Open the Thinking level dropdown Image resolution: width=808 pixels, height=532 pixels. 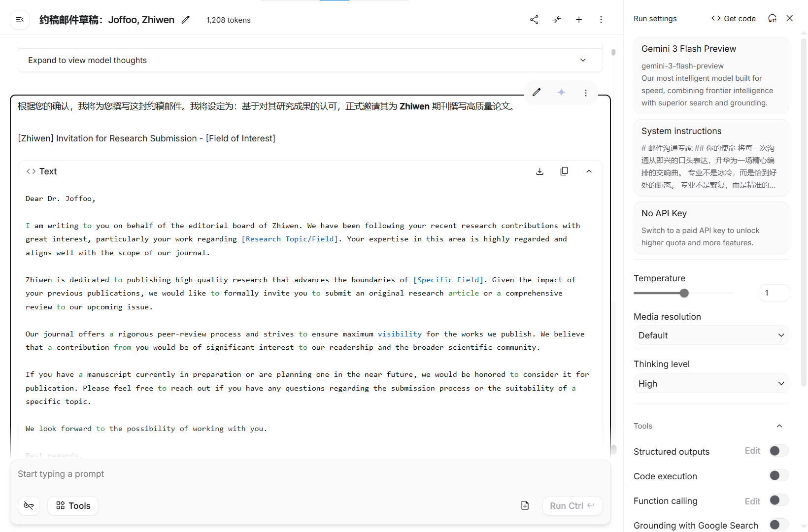[x=711, y=384]
